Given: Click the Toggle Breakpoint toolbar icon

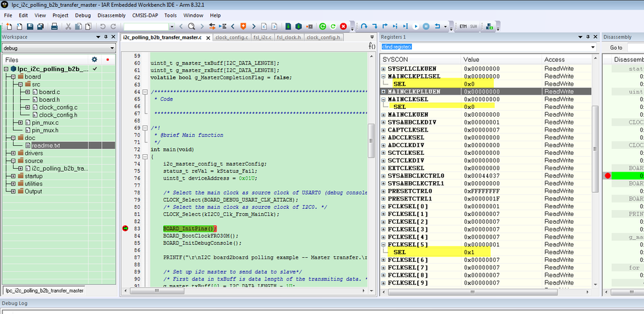Looking at the screenshot, I should (309, 26).
